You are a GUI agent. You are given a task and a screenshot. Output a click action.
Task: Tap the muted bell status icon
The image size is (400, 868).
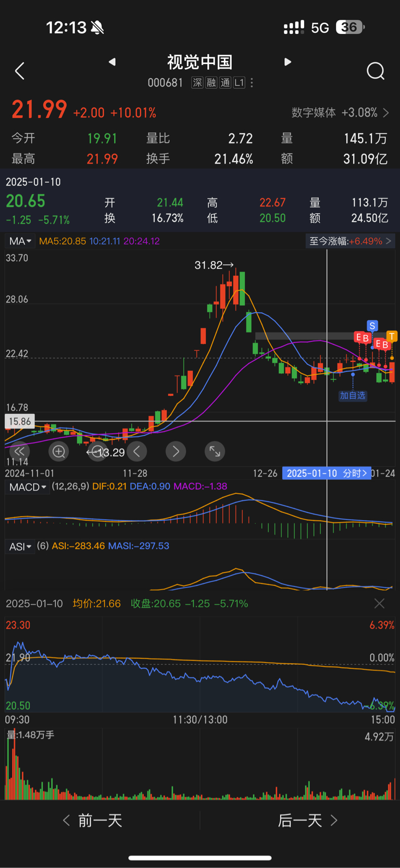coord(97,28)
